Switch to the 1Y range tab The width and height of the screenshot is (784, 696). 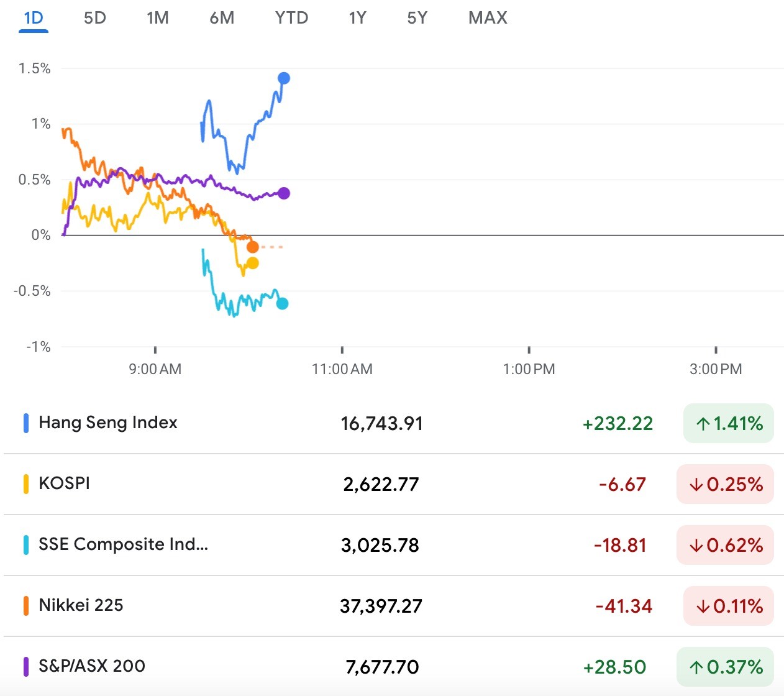pyautogui.click(x=357, y=18)
